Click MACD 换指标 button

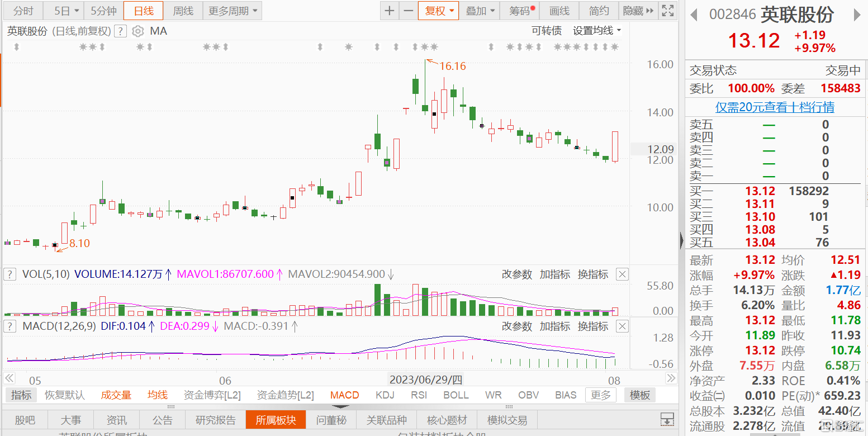(593, 326)
